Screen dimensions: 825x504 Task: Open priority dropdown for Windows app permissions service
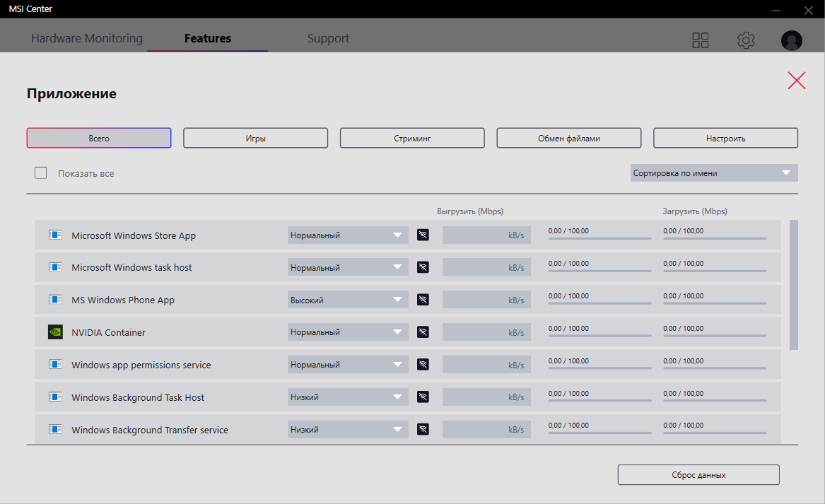tap(348, 365)
